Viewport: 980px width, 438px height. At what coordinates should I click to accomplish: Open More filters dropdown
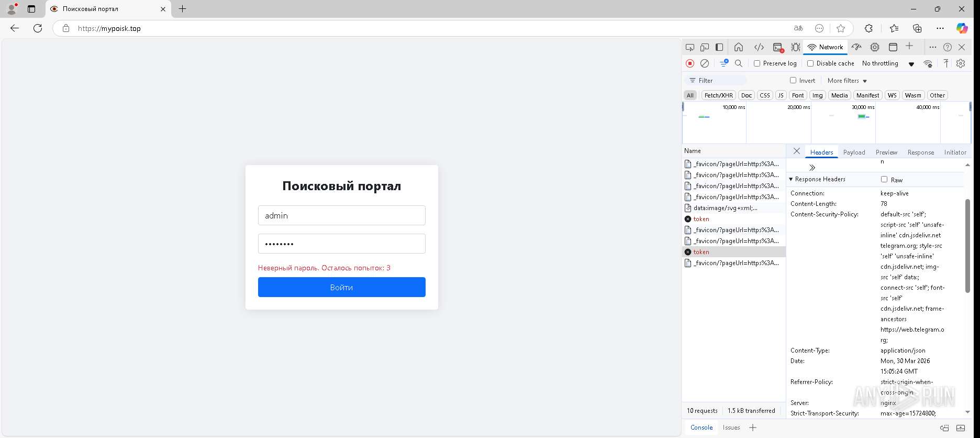coord(847,81)
